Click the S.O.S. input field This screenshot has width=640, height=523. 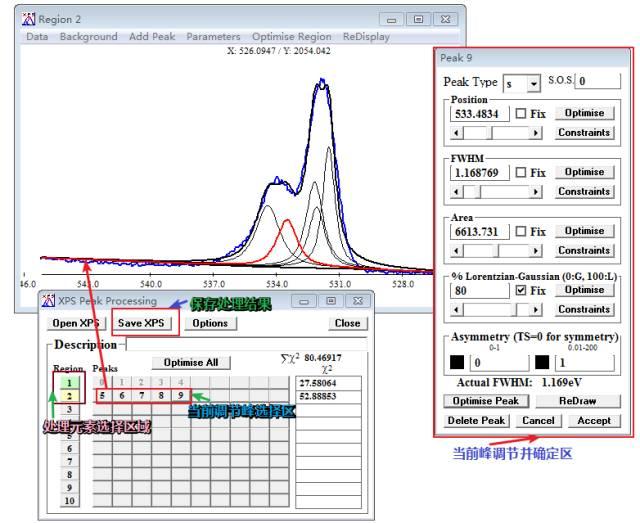click(x=598, y=81)
